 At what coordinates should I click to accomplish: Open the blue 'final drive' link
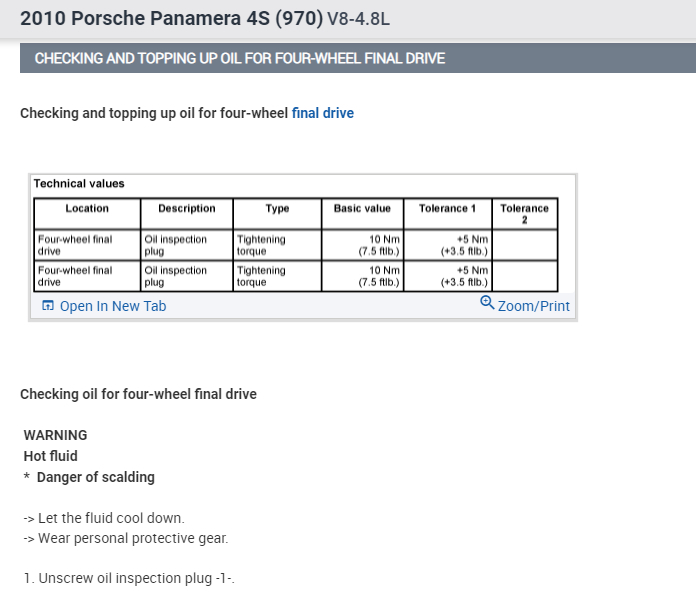click(322, 113)
